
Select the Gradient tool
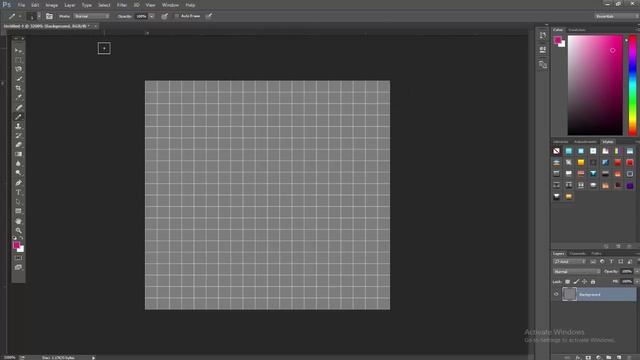tap(18, 154)
